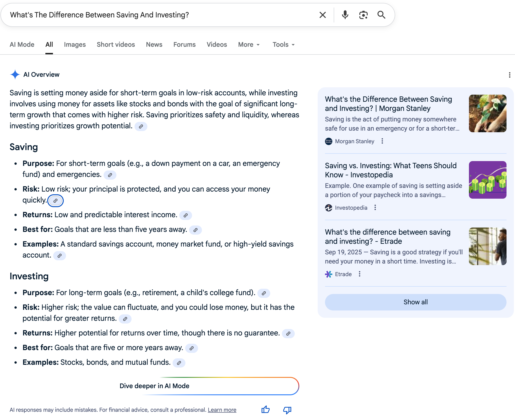Click the Investopedia favicon icon

pos(329,208)
